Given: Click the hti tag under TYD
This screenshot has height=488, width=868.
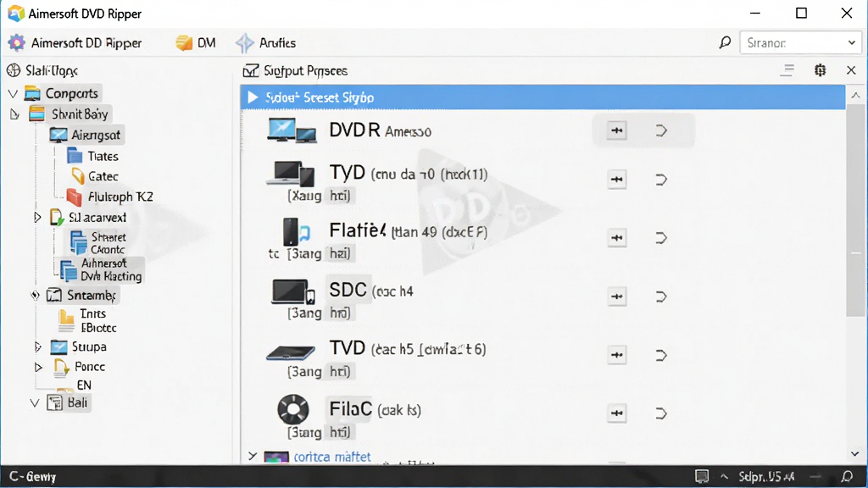Looking at the screenshot, I should [340, 196].
